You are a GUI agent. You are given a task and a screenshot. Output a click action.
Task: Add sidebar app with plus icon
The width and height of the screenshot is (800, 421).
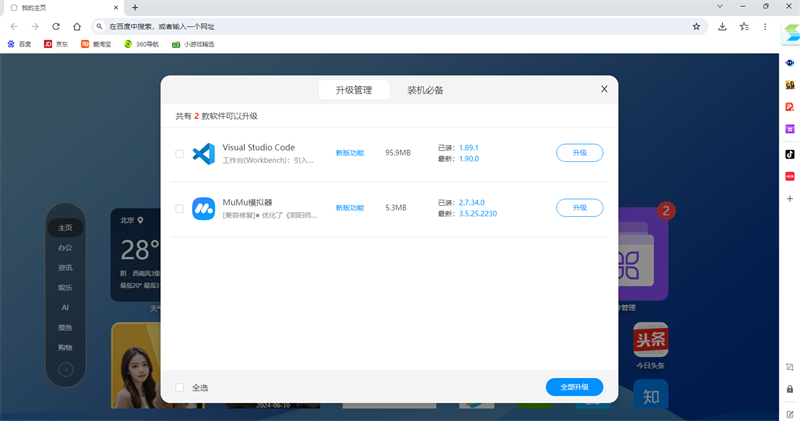point(790,199)
